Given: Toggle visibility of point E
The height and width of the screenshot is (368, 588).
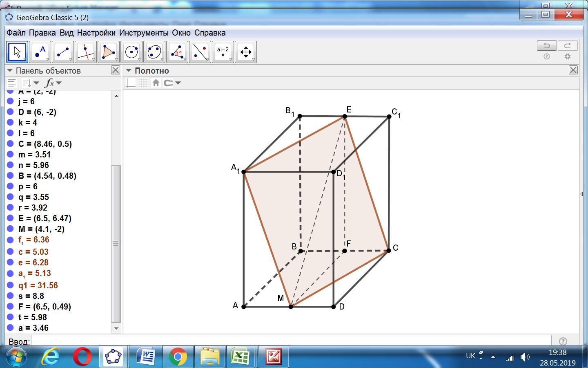Looking at the screenshot, I should click(11, 218).
